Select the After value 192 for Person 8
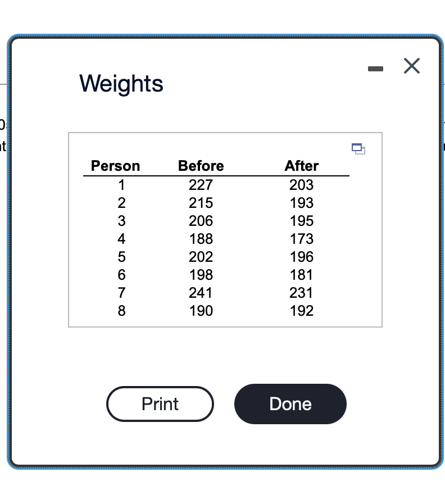Viewport: 445px width, 504px height. tap(301, 311)
